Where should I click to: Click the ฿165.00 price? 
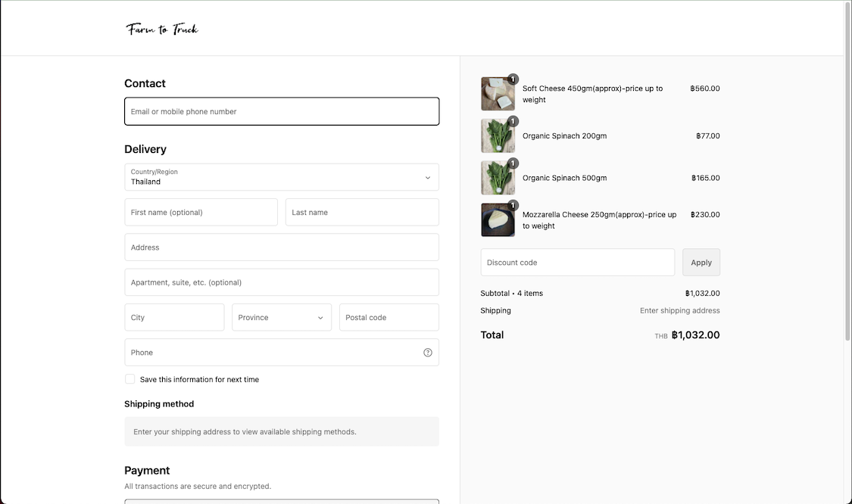click(705, 178)
